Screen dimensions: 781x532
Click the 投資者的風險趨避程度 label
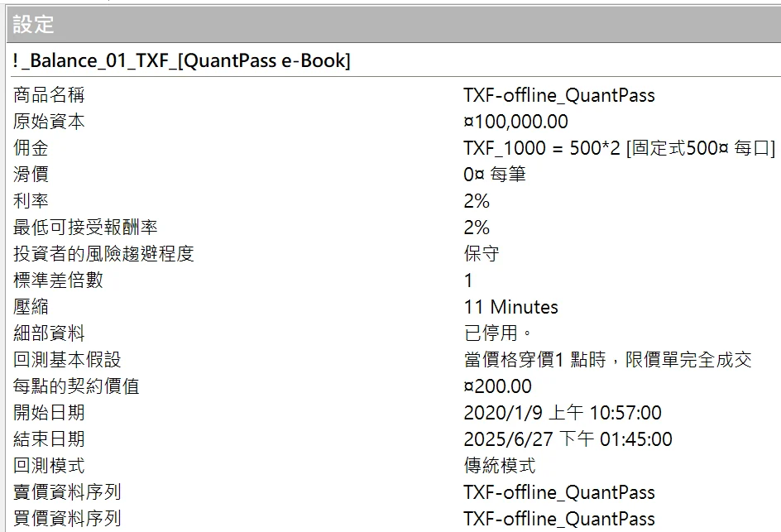103,253
